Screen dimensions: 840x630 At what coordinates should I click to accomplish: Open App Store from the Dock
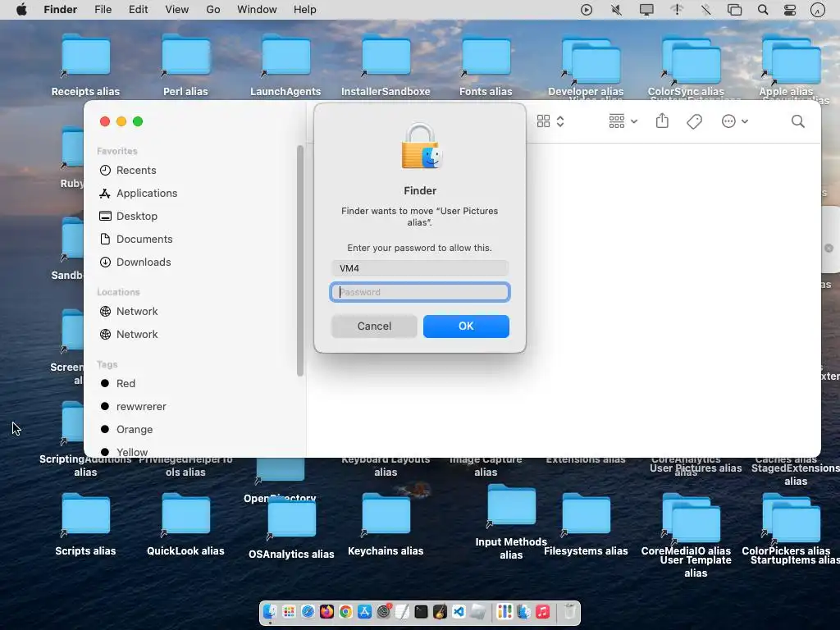click(x=364, y=611)
